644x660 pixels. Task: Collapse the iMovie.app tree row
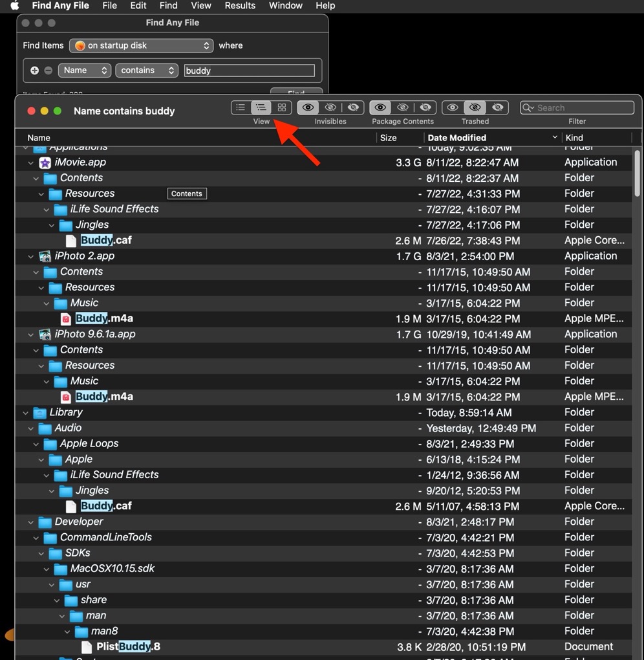(30, 162)
